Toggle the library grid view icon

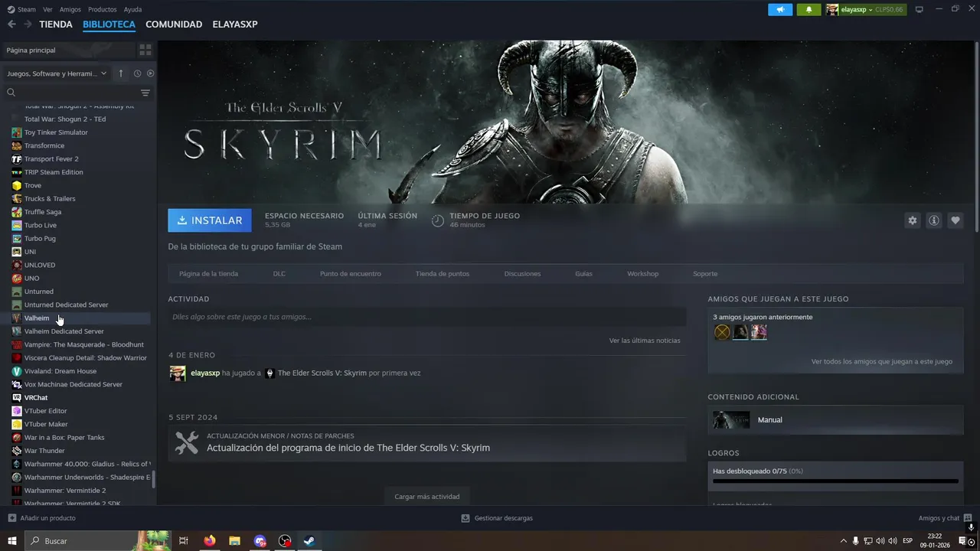[x=145, y=50]
